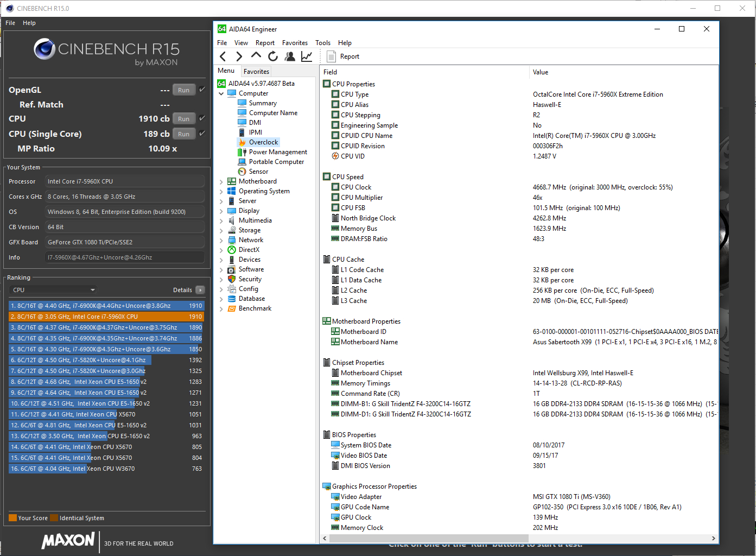Click the orange Your Score legend swatch
This screenshot has width=756, height=556.
pos(13,518)
